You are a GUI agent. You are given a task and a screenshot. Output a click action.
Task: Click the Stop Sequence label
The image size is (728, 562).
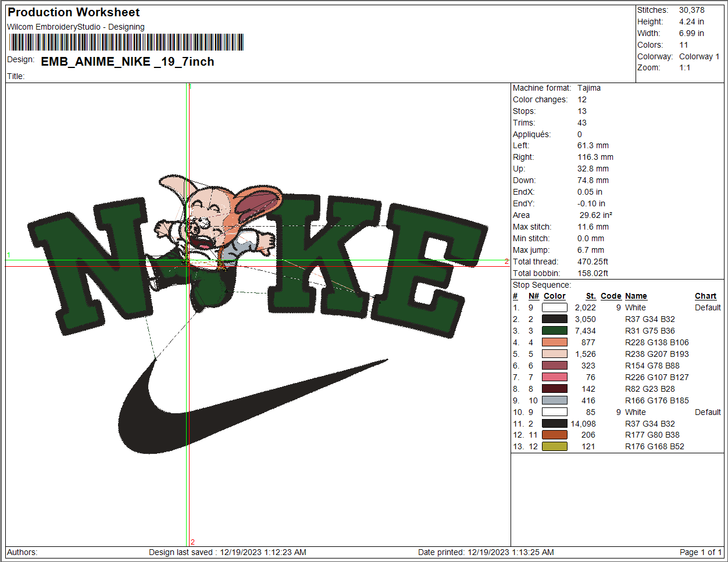click(x=542, y=285)
